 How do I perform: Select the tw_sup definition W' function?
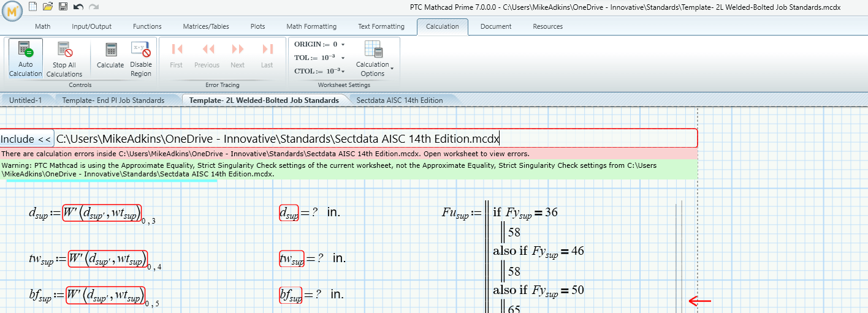point(107,258)
